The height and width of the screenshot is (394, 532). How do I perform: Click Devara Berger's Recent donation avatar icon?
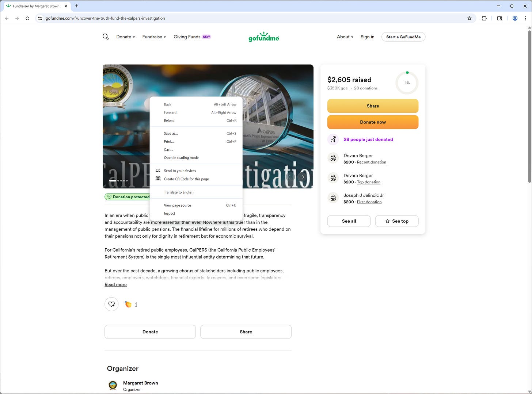[x=333, y=158]
